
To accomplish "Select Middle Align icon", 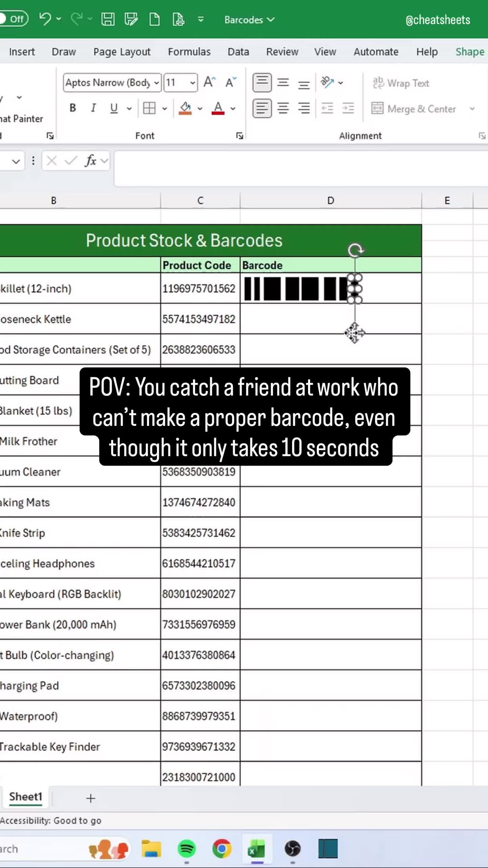I will [x=283, y=82].
